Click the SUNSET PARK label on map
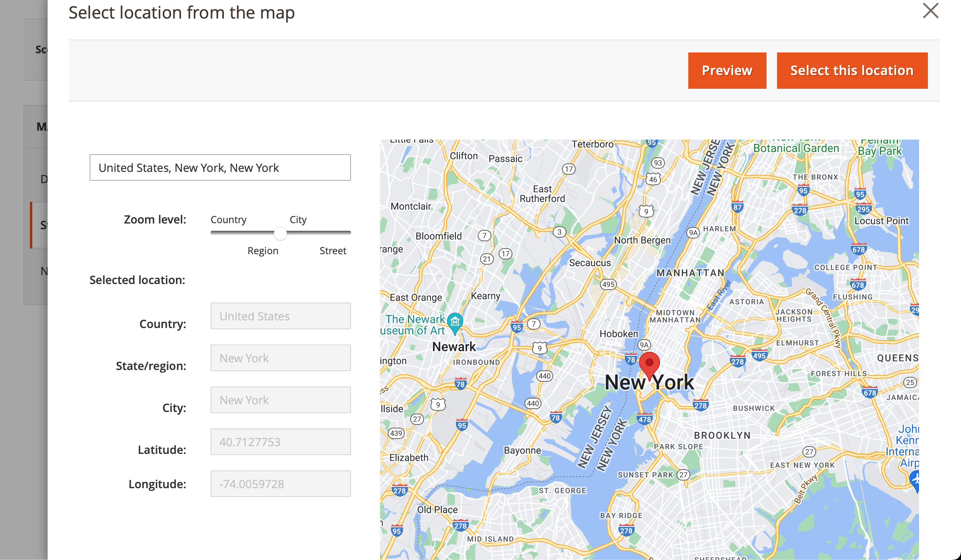961x560 pixels. tap(646, 475)
